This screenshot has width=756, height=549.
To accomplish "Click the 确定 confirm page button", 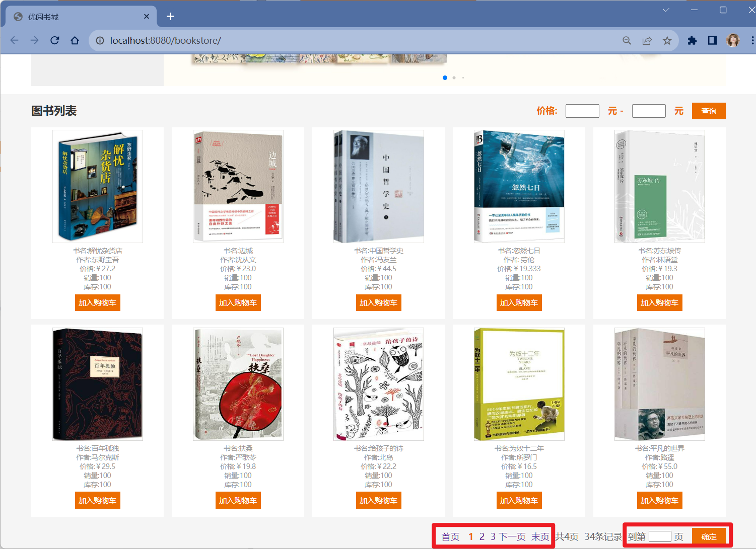I will coord(709,537).
